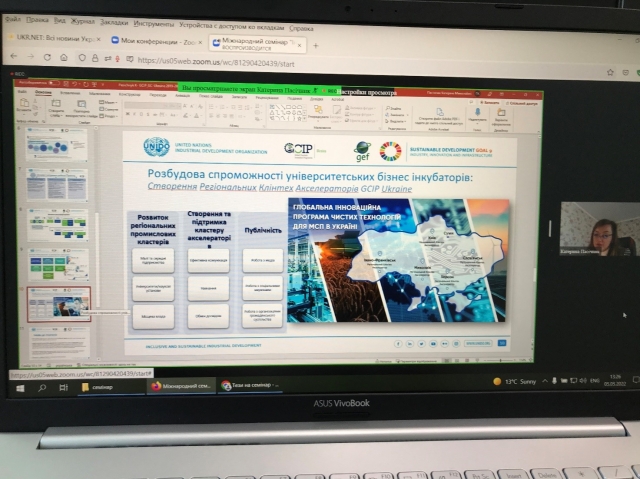
Task: Open the Устройства с доступом ко вкладкам menu
Action: pyautogui.click(x=231, y=27)
